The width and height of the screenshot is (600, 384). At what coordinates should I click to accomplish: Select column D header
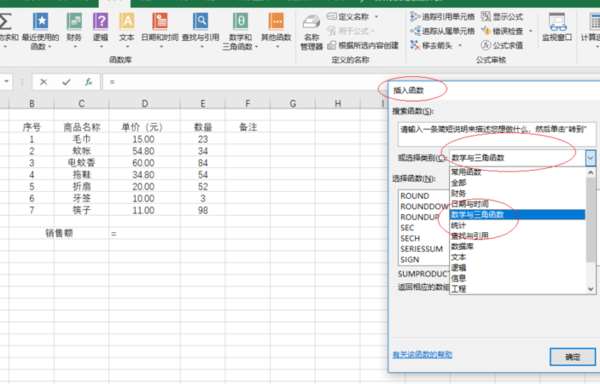click(144, 103)
